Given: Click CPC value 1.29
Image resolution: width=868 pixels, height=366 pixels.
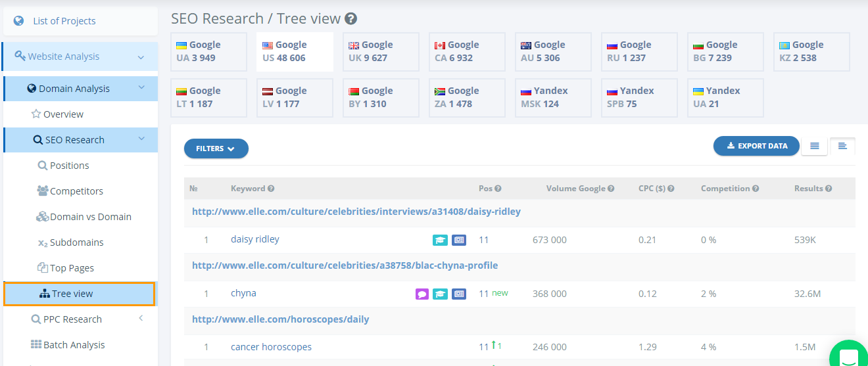Looking at the screenshot, I should 647,347.
